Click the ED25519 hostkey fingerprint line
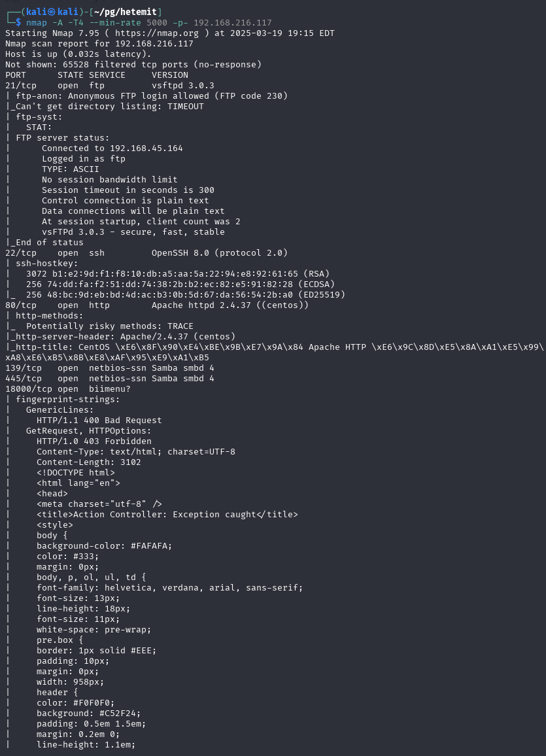546x756 pixels. (186, 294)
